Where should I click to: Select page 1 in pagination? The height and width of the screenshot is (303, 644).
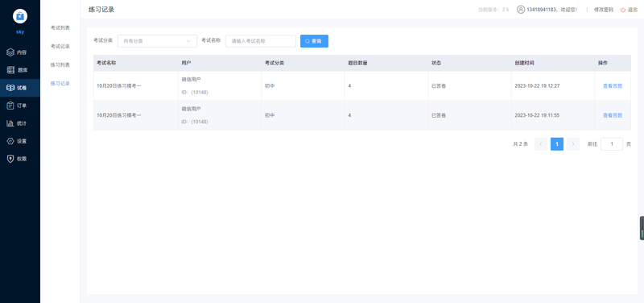[557, 144]
